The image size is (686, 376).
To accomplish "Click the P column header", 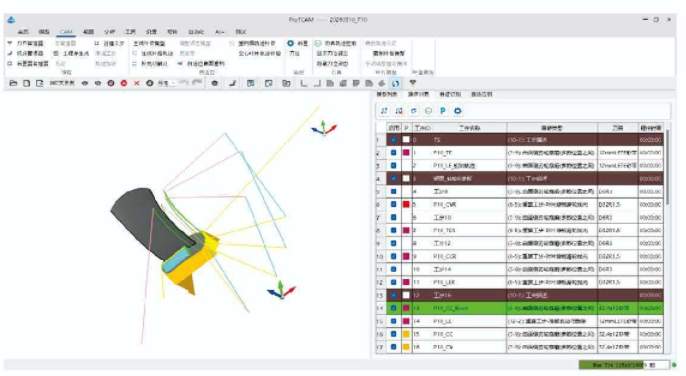I will [x=406, y=128].
